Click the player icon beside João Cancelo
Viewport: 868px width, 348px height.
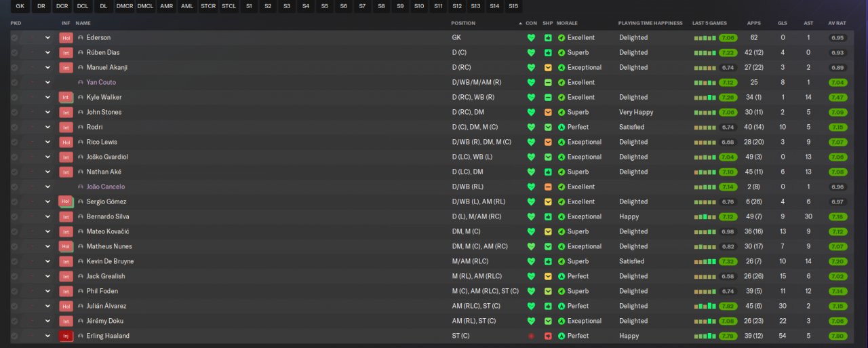(81, 187)
